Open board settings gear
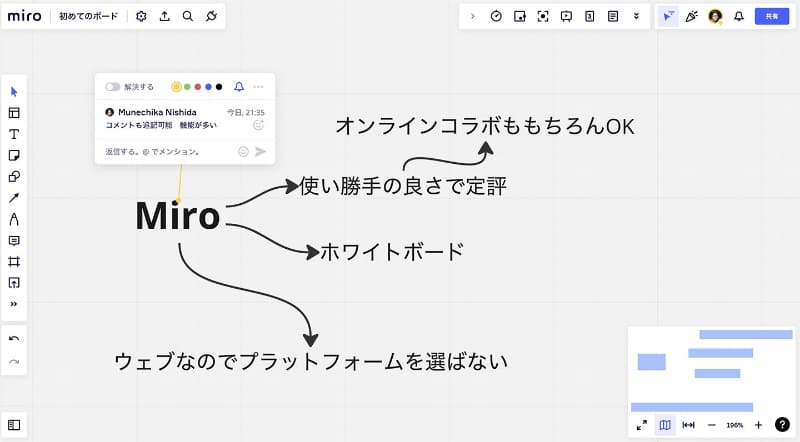The image size is (800, 442). coord(141,16)
